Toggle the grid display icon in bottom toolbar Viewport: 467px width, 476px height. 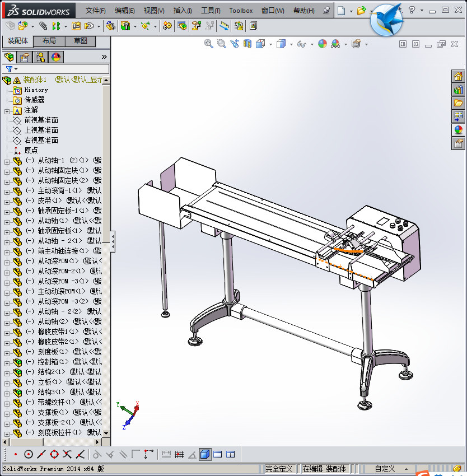[x=179, y=455]
